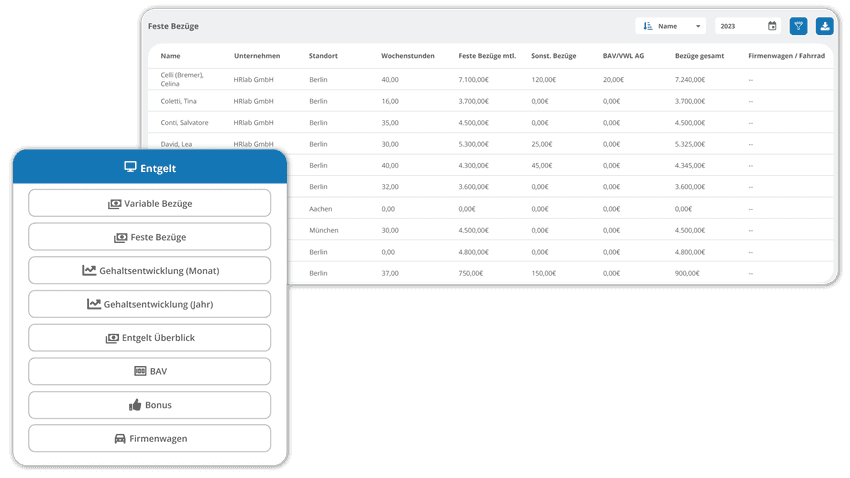
Task: Click the sort order icon beside Name
Action: (648, 26)
